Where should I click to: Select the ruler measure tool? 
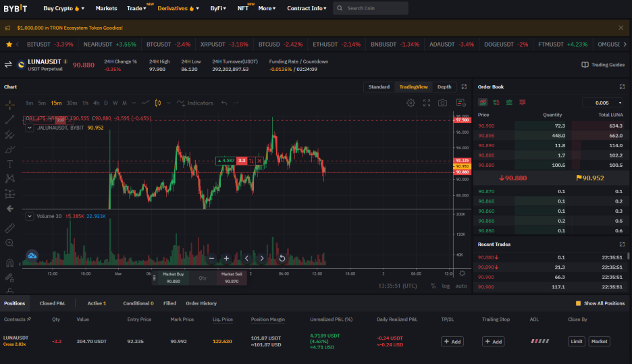9,228
